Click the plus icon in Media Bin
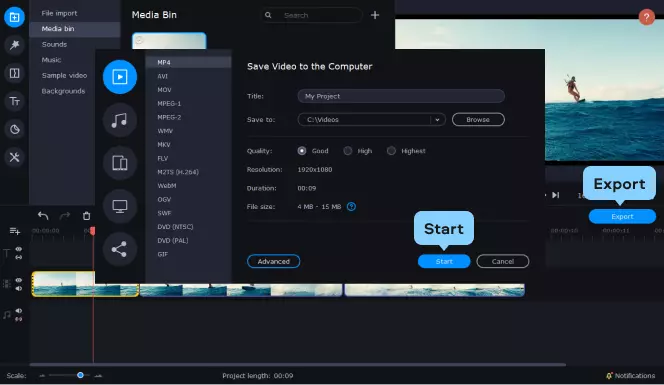664x385 pixels. pos(375,15)
